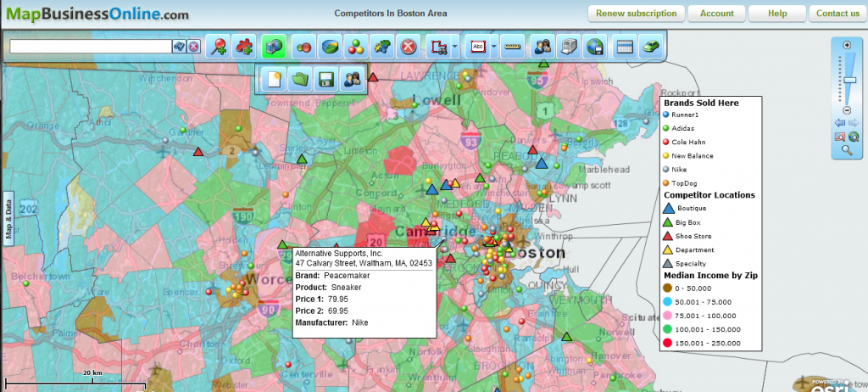Select the ruler measure distance tool

pyautogui.click(x=513, y=47)
